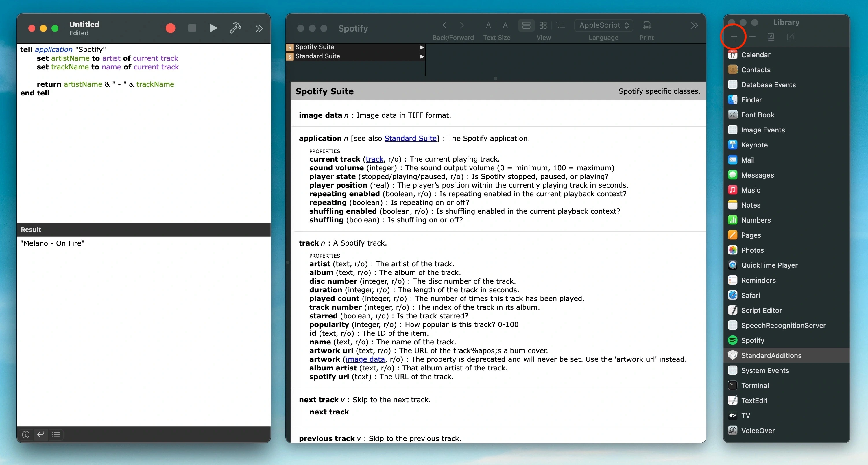This screenshot has width=868, height=465.
Task: Select SpeechRecognitionServer in Library list
Action: (786, 326)
